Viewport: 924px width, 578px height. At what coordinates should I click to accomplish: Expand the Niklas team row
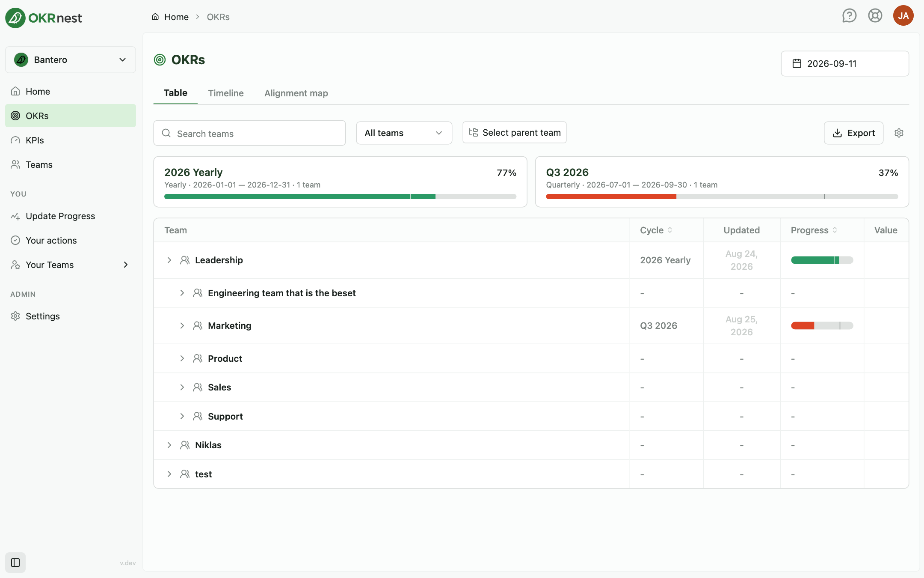(x=169, y=445)
